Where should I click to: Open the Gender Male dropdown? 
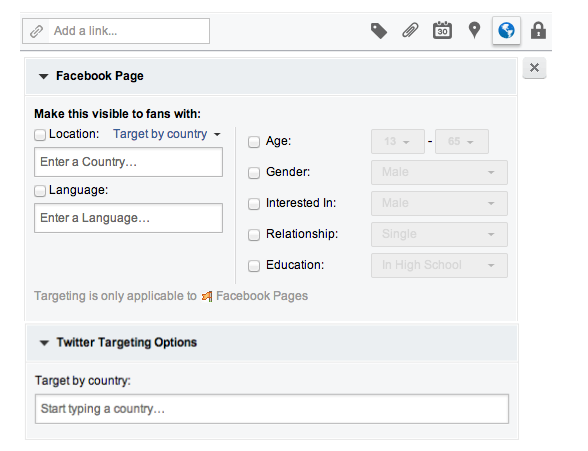click(439, 172)
